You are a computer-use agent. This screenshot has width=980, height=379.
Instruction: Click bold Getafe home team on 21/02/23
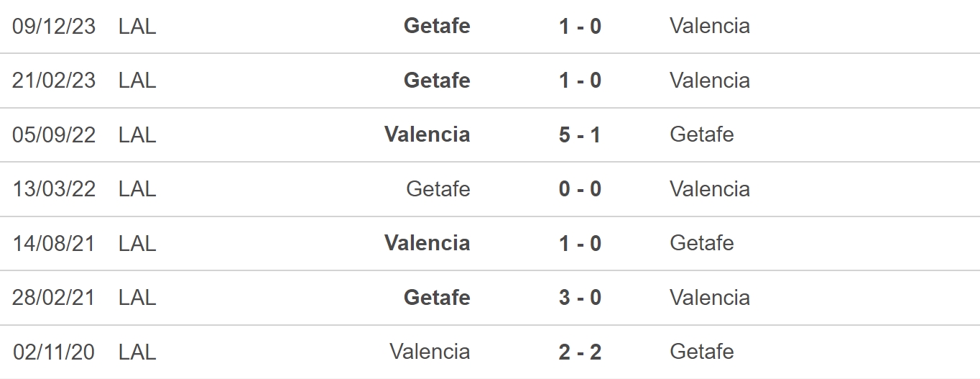(437, 80)
